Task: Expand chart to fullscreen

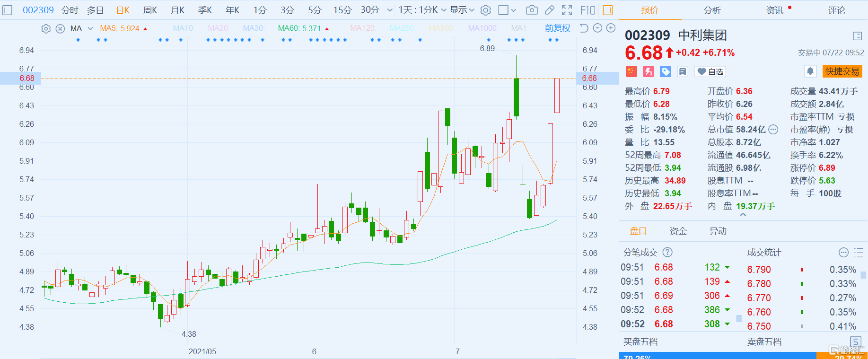Action: pyautogui.click(x=567, y=10)
